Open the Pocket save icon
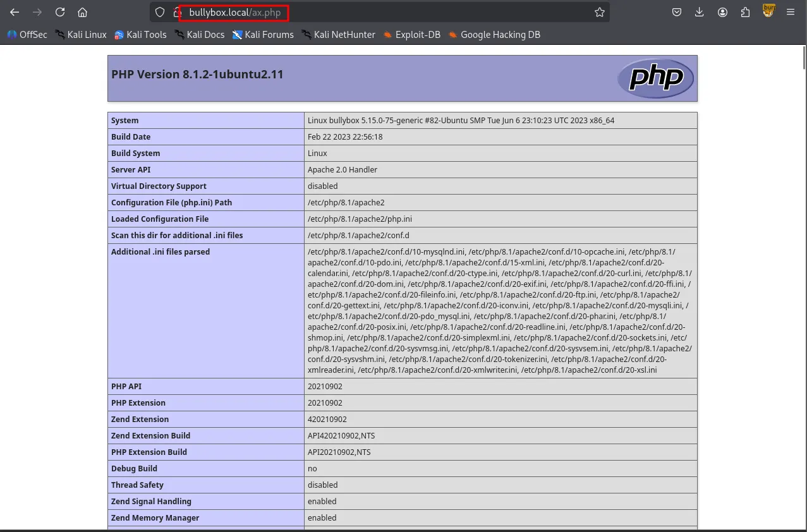Image resolution: width=807 pixels, height=532 pixels. tap(676, 12)
